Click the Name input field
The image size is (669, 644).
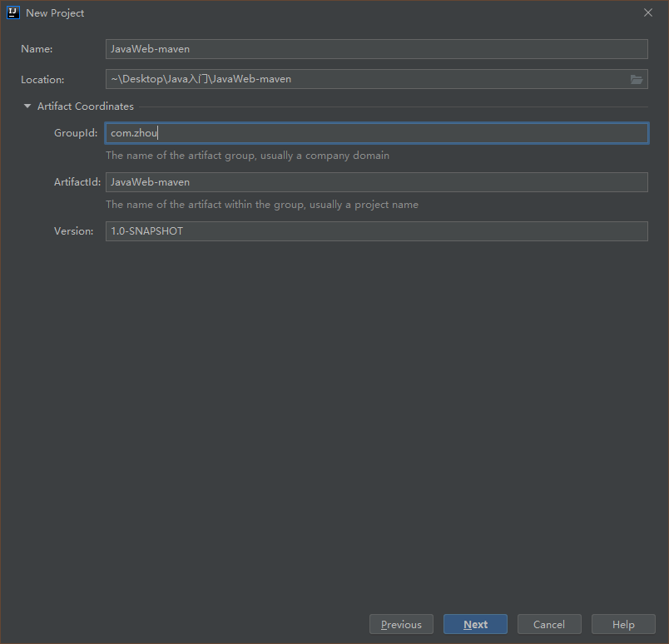click(x=376, y=49)
